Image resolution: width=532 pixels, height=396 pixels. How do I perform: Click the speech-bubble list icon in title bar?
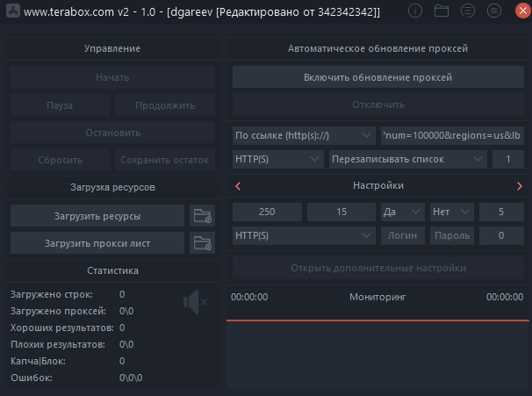[x=468, y=11]
